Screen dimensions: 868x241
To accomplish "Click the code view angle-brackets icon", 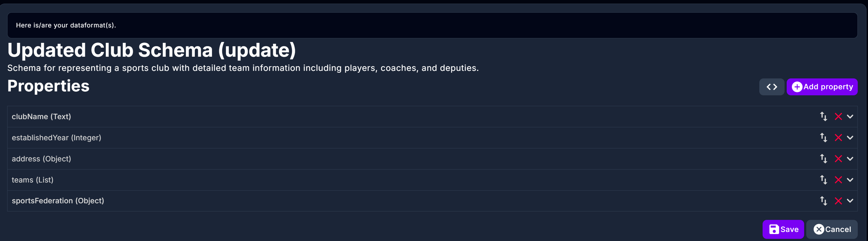I will pos(771,87).
